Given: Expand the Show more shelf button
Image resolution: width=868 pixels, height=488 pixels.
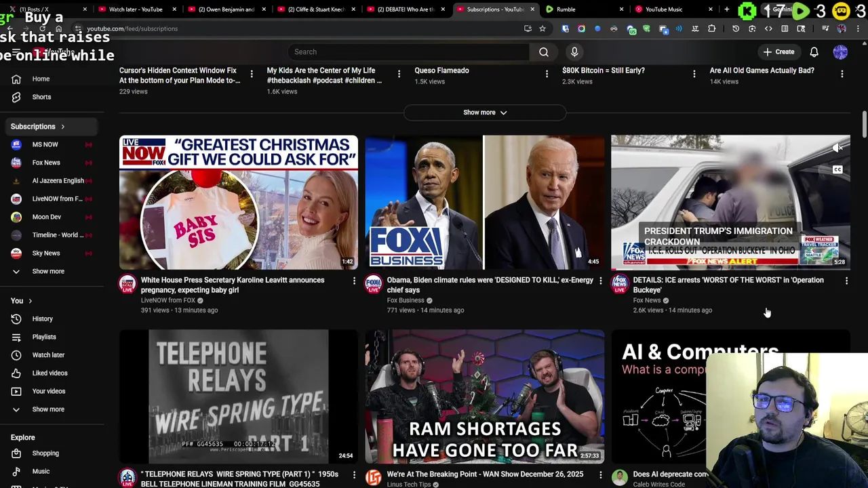Looking at the screenshot, I should coord(484,113).
